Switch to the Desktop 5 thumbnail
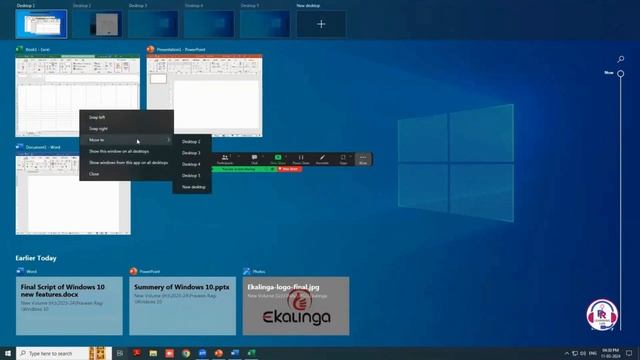 coord(265,24)
